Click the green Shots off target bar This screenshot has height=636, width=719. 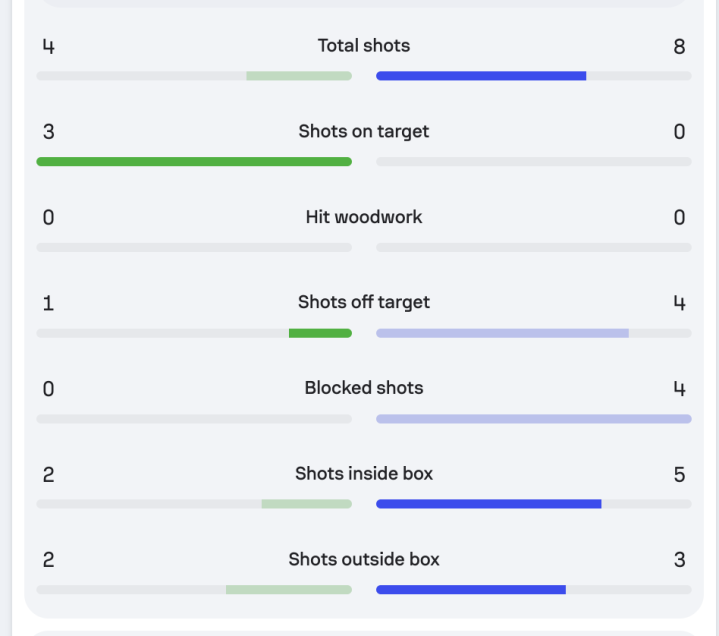pyautogui.click(x=320, y=333)
